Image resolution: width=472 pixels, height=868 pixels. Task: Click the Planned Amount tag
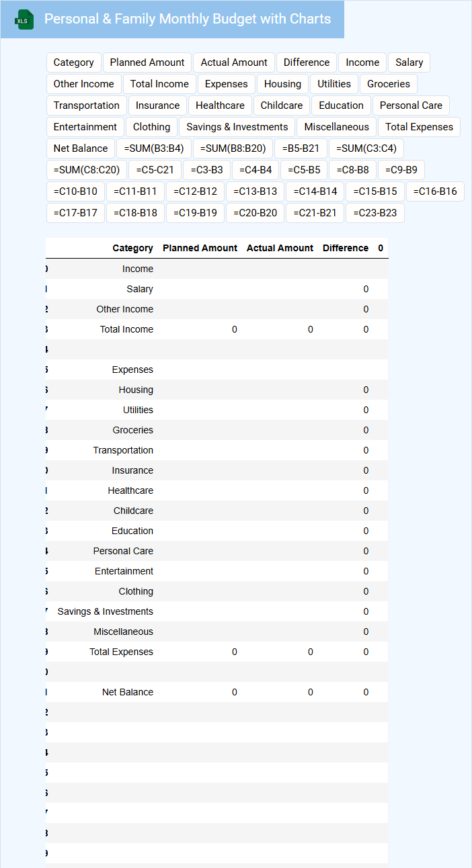click(x=147, y=62)
